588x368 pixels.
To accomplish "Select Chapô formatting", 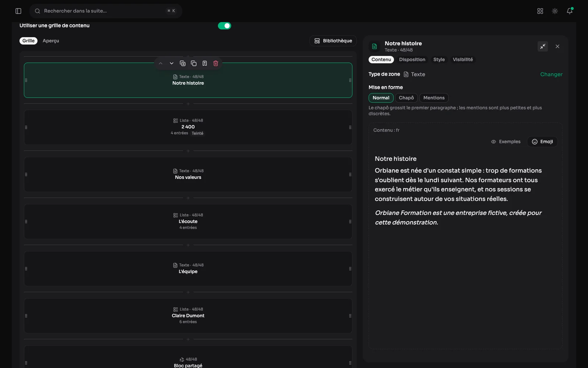I will coord(406,98).
